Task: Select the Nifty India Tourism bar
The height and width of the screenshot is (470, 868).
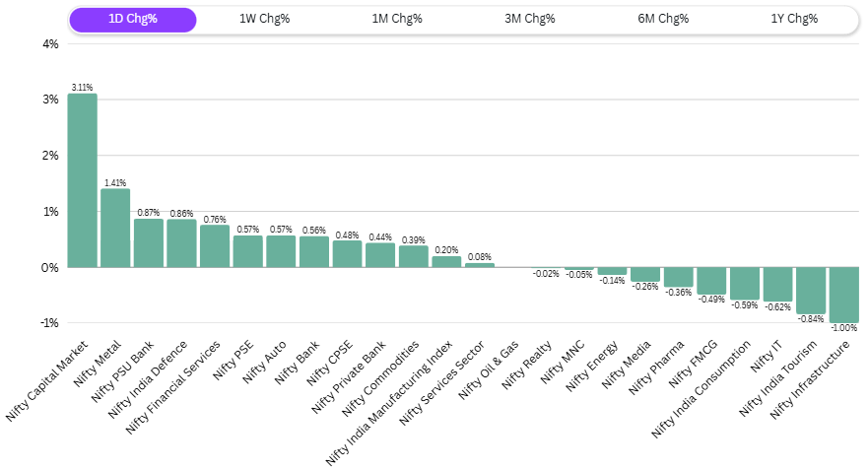Action: pyautogui.click(x=811, y=290)
